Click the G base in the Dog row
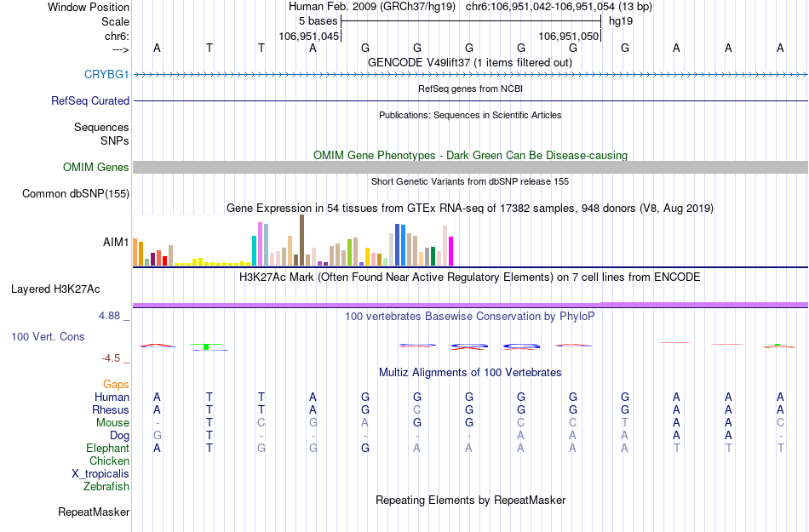809x532 pixels. [x=158, y=436]
